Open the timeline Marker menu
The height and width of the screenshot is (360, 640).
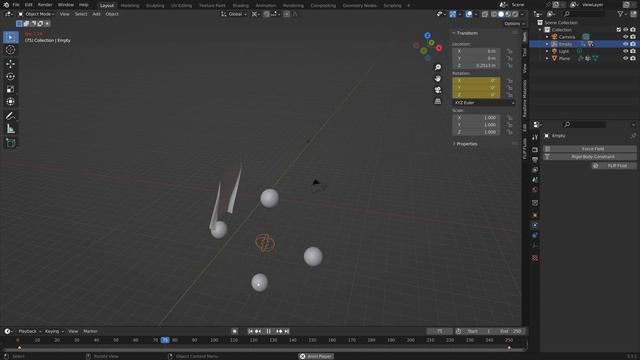coord(90,331)
